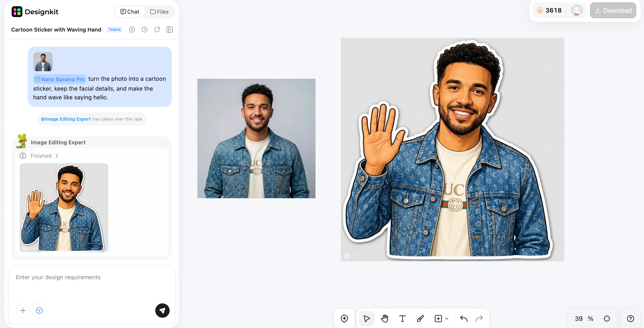Click the Designkit logo icon

[17, 11]
